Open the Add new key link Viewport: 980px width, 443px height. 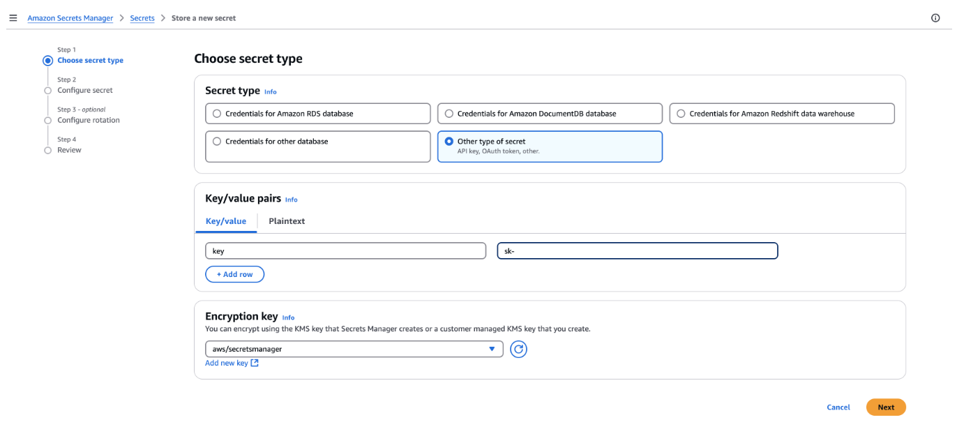click(x=227, y=363)
